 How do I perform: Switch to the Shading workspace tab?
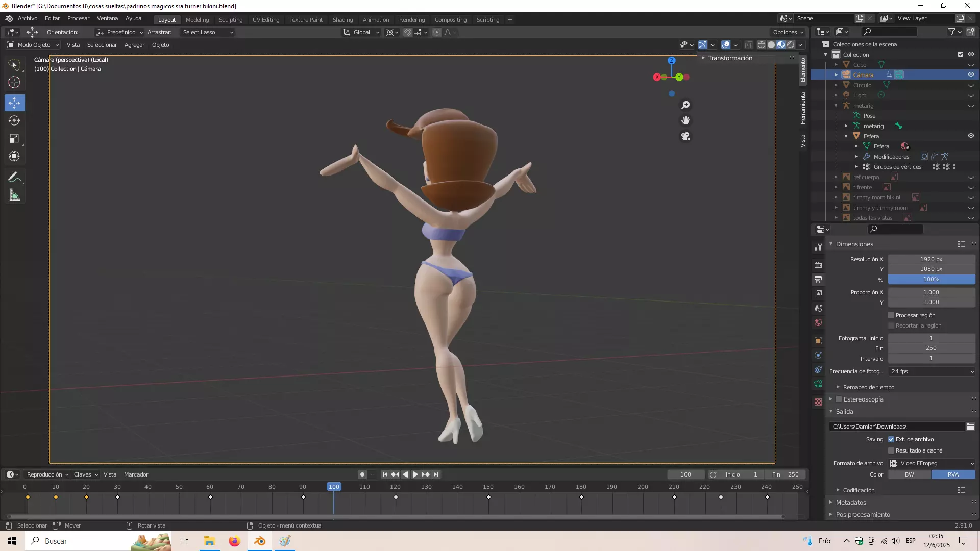point(342,20)
